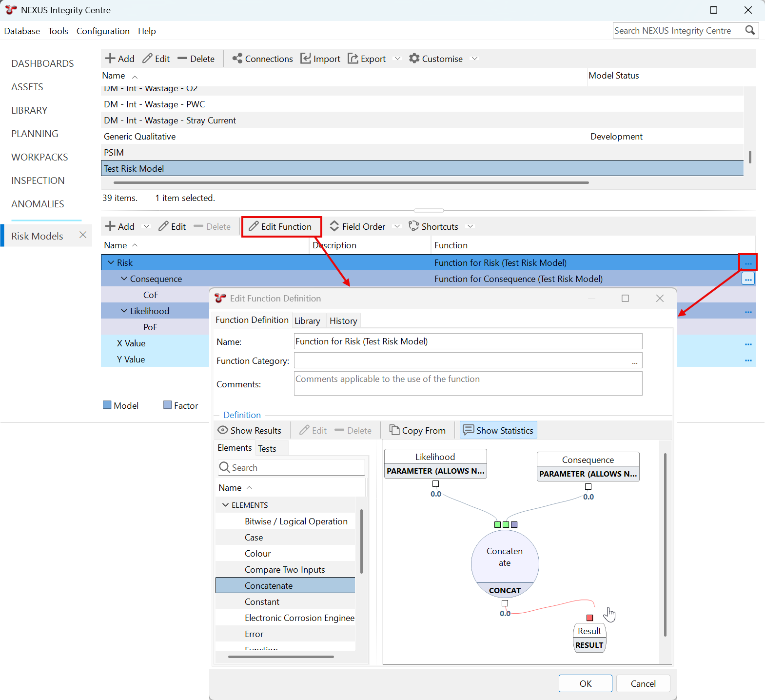Screen dimensions: 765x700
Task: Open the Shortcuts tool
Action: point(433,227)
